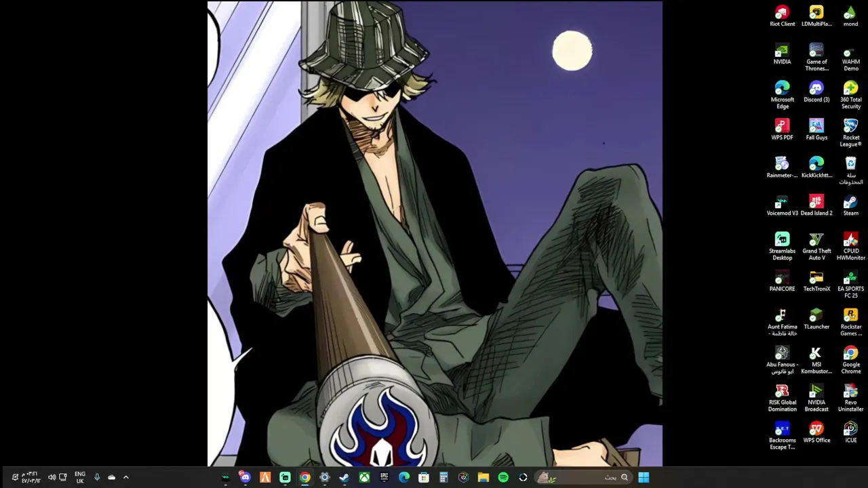Open Microsoft Edge desktop shortcut

pos(782,95)
